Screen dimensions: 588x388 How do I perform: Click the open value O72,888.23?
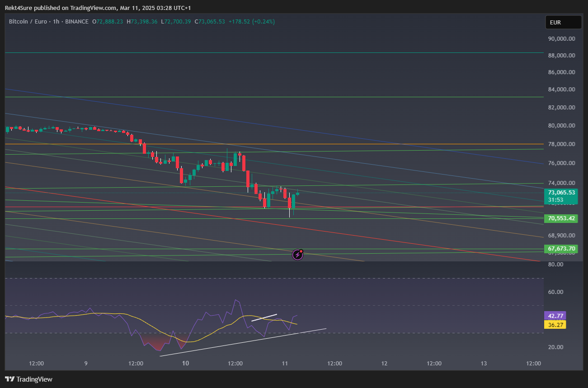click(x=108, y=21)
